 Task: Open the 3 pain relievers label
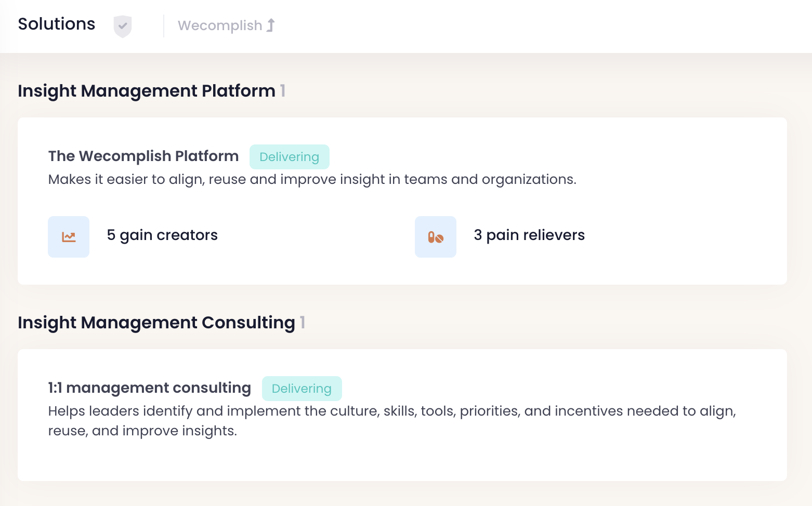tap(529, 235)
